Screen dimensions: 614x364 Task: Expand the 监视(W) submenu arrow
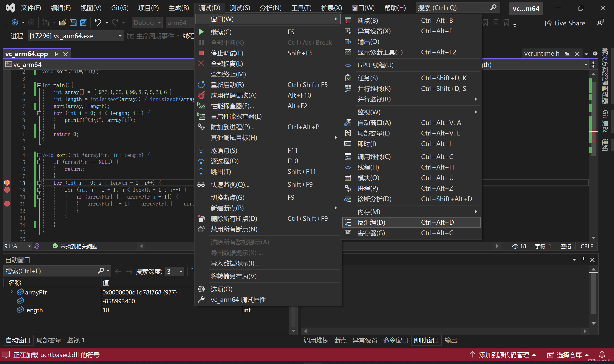click(477, 112)
